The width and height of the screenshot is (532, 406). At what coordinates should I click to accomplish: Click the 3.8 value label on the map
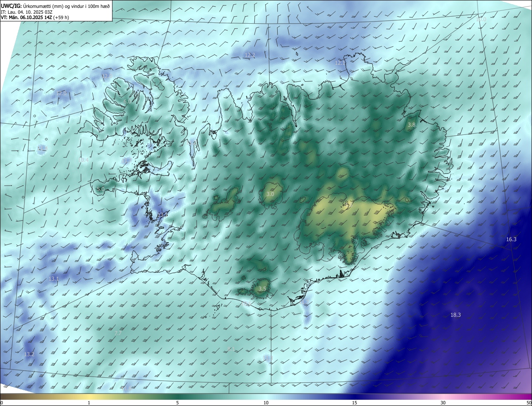411,125
